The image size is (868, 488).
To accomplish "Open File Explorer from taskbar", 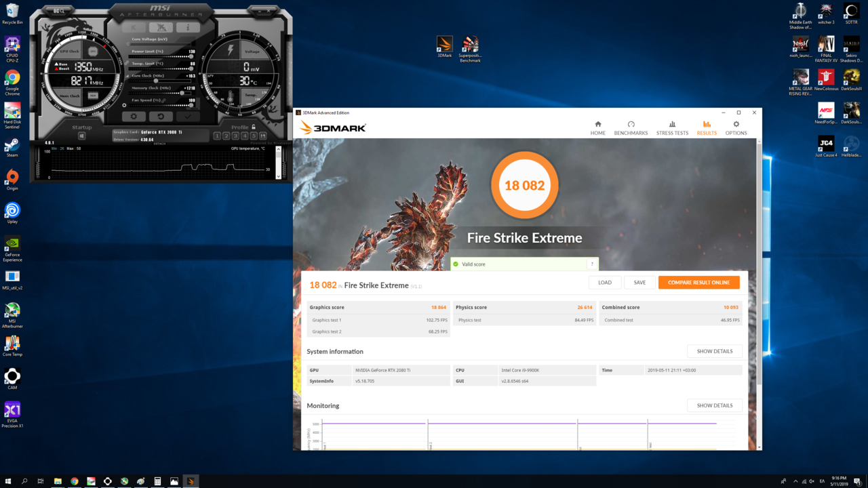I will pos(58,481).
